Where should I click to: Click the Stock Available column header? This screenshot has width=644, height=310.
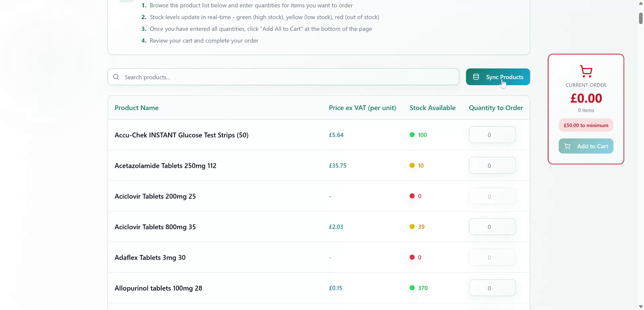(x=432, y=108)
